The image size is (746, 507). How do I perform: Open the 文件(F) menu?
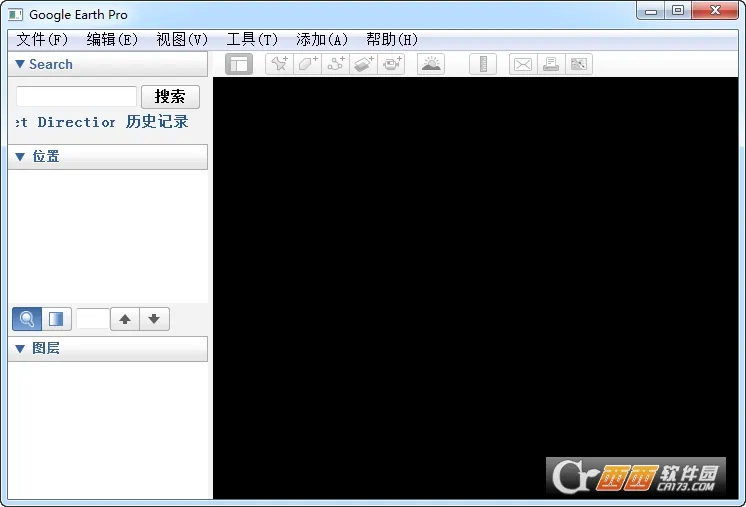42,39
